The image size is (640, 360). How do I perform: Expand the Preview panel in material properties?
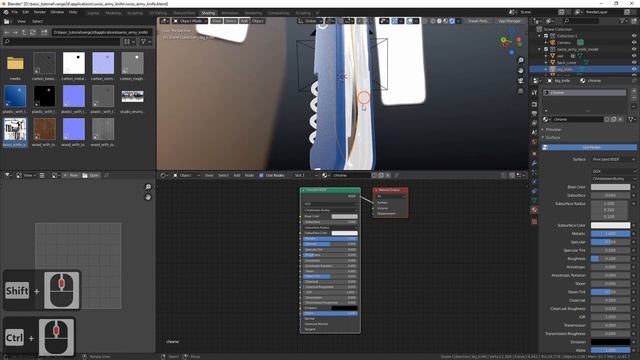(553, 129)
